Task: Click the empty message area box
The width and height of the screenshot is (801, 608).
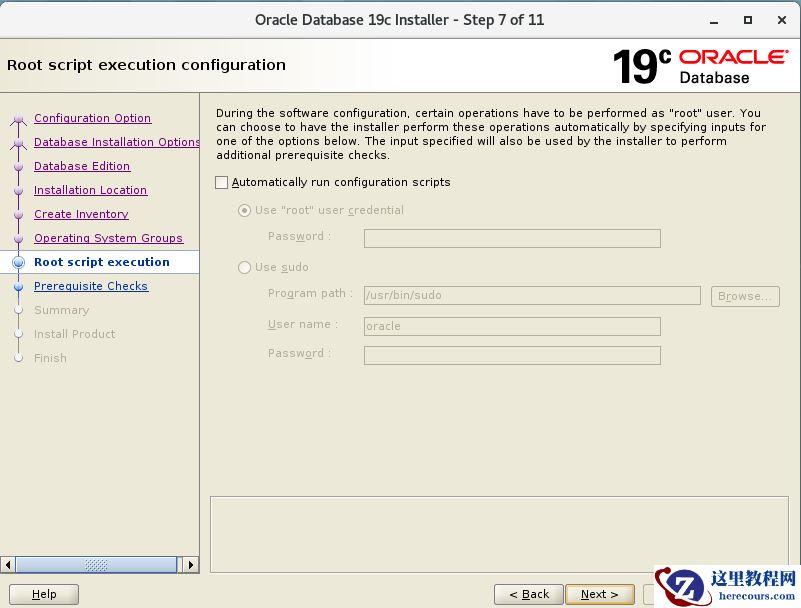Action: (499, 534)
